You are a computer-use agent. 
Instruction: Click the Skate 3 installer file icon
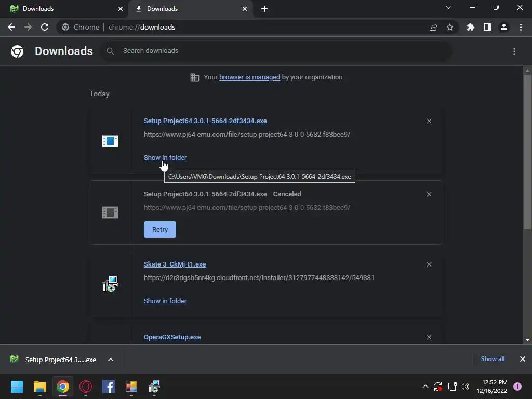coord(110,284)
